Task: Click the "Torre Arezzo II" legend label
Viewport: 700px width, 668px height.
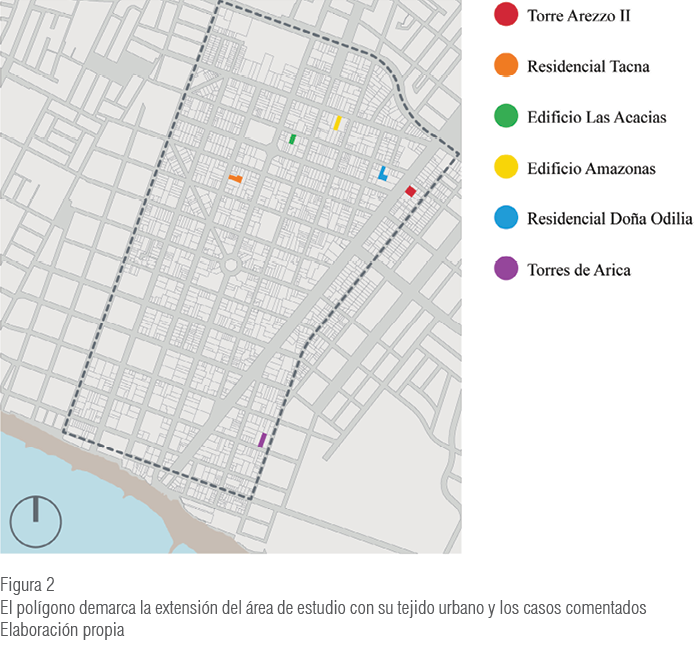Action: tap(578, 15)
